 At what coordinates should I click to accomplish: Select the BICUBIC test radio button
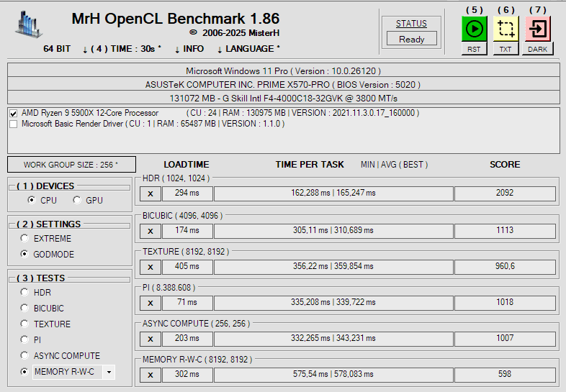pyautogui.click(x=24, y=308)
